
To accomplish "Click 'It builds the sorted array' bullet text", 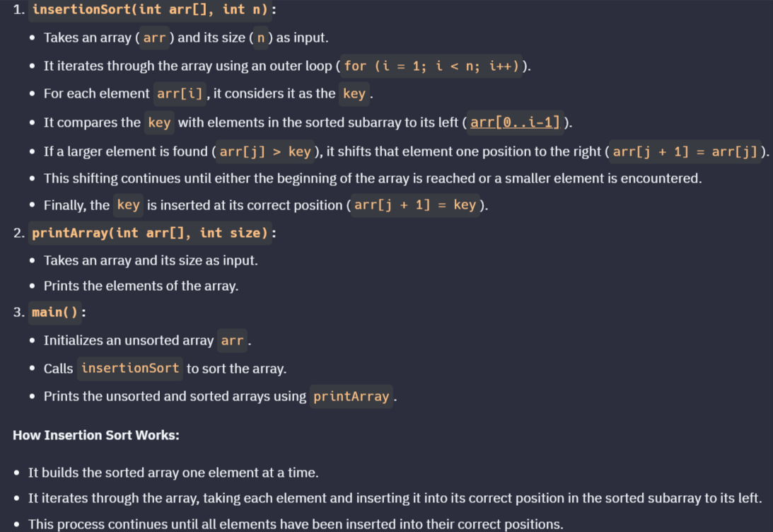I will click(173, 473).
